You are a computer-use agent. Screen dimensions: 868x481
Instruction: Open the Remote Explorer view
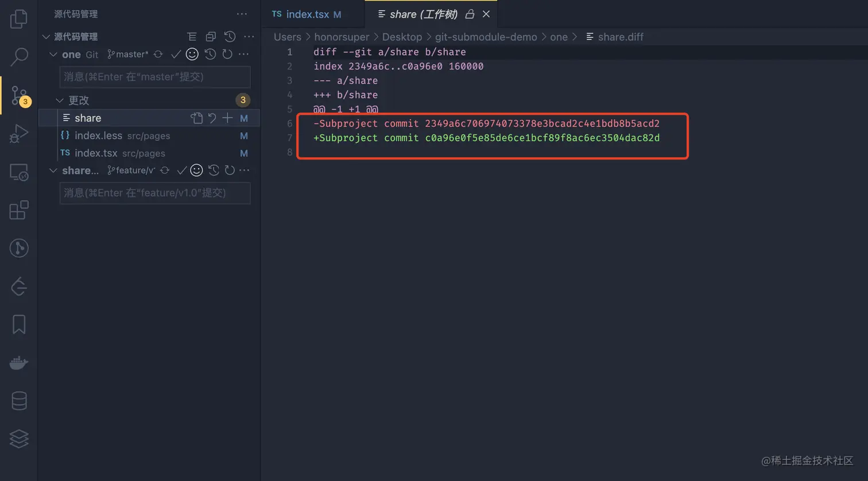19,172
